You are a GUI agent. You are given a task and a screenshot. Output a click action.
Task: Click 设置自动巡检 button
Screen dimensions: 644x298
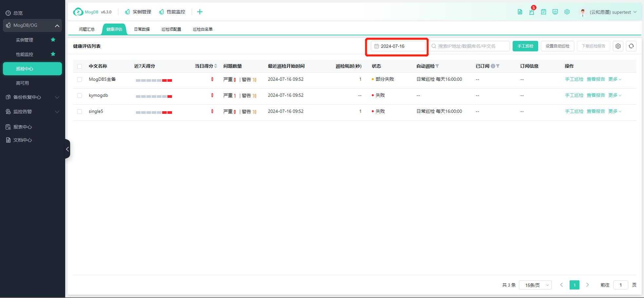tap(558, 46)
